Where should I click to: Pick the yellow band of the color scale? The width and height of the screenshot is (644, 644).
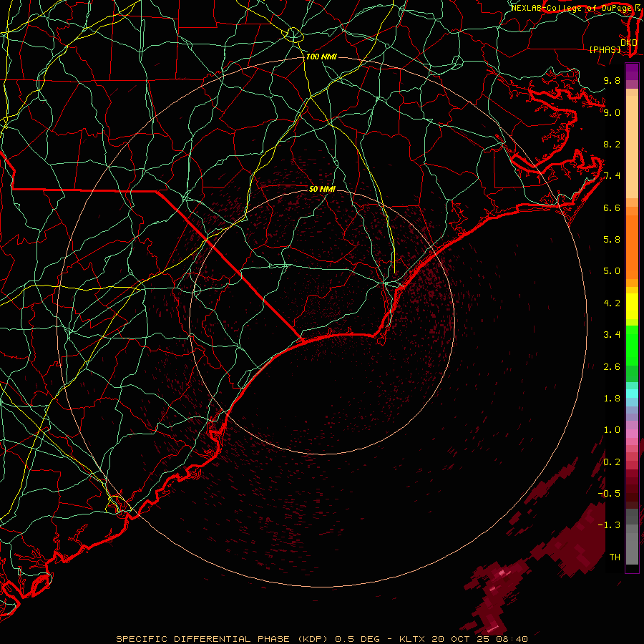(x=632, y=306)
